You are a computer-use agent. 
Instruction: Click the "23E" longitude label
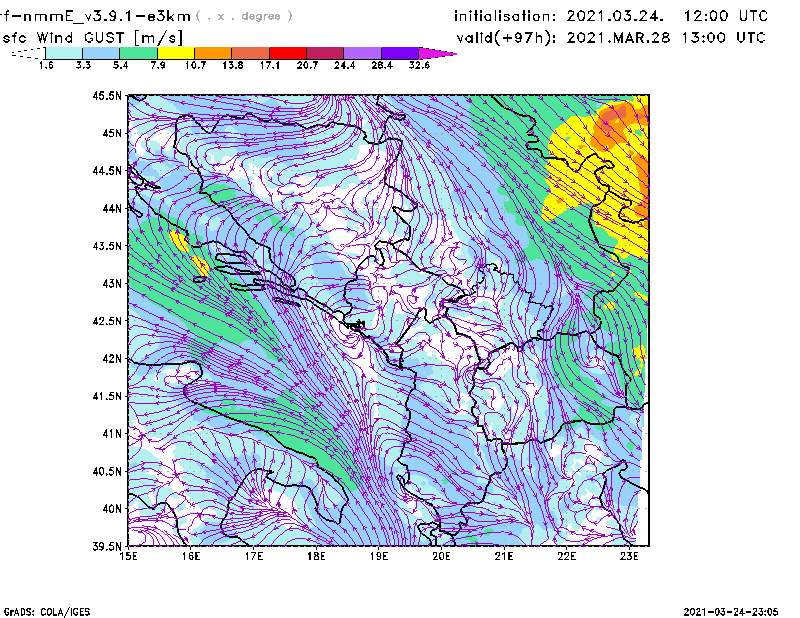[629, 556]
